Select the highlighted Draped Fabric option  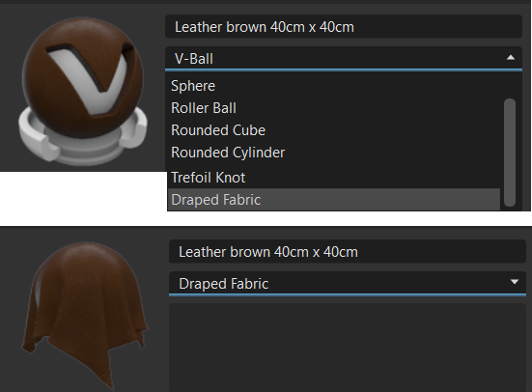[x=334, y=200]
